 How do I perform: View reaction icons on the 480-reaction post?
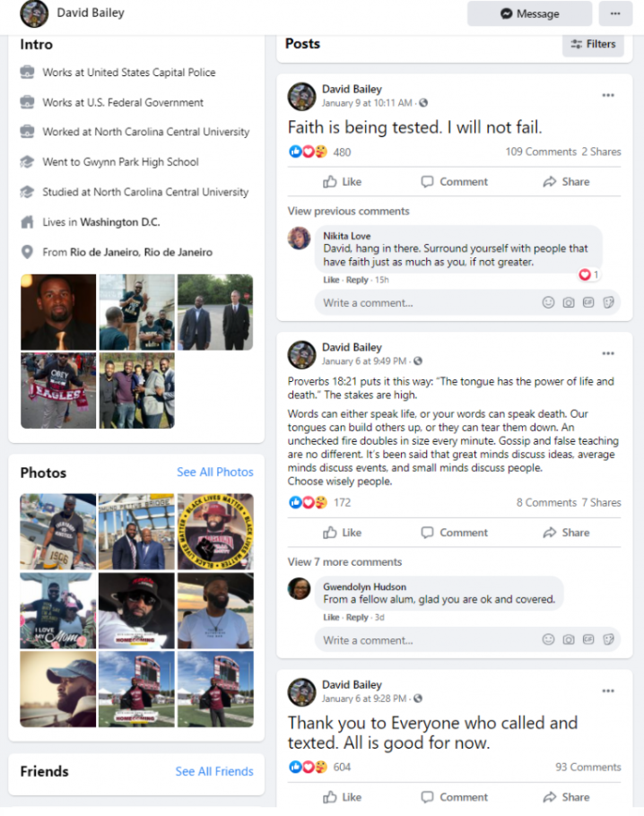(x=308, y=152)
